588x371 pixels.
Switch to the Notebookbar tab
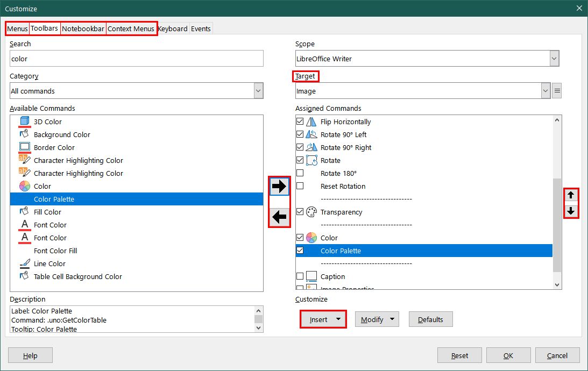coord(83,29)
